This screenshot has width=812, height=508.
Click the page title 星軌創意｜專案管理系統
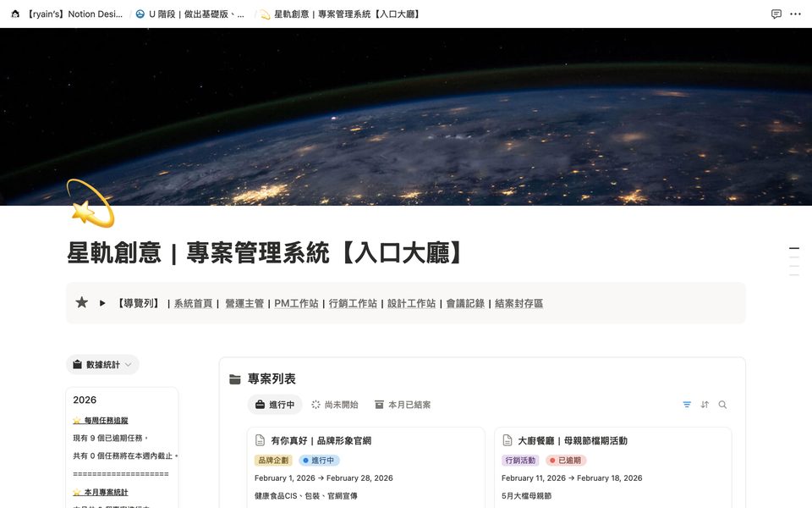click(x=265, y=253)
